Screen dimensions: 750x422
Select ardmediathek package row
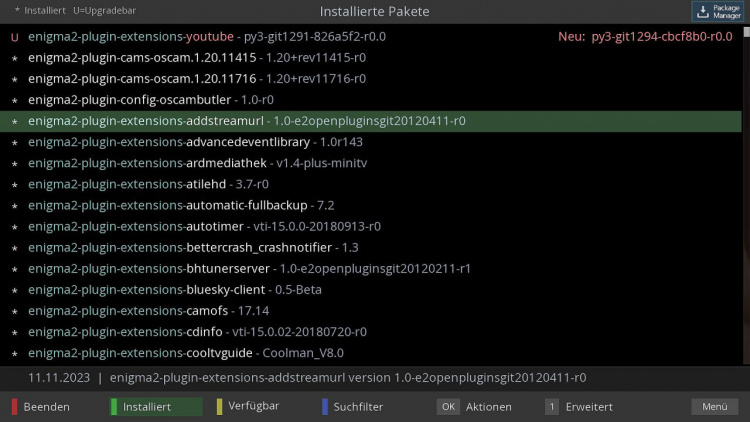click(371, 163)
